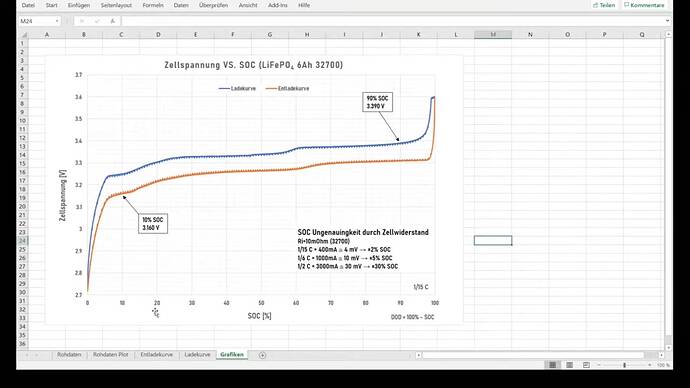The height and width of the screenshot is (388, 690).
Task: Switch to the Start ribbon tab
Action: (51, 5)
